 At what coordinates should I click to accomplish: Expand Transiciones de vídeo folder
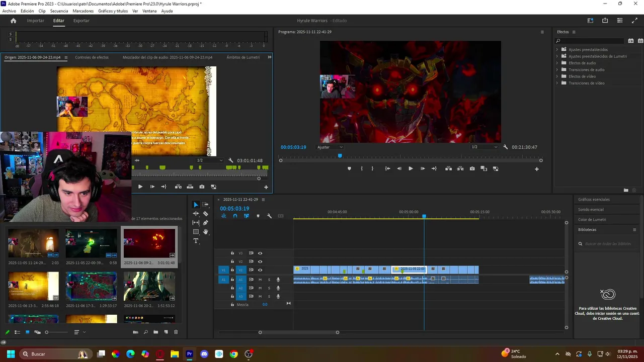point(557,83)
